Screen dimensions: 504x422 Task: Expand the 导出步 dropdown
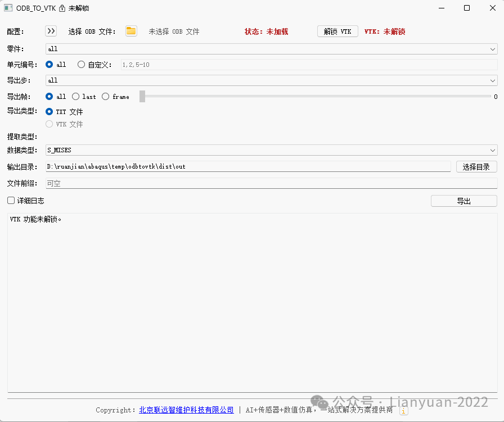click(x=271, y=80)
